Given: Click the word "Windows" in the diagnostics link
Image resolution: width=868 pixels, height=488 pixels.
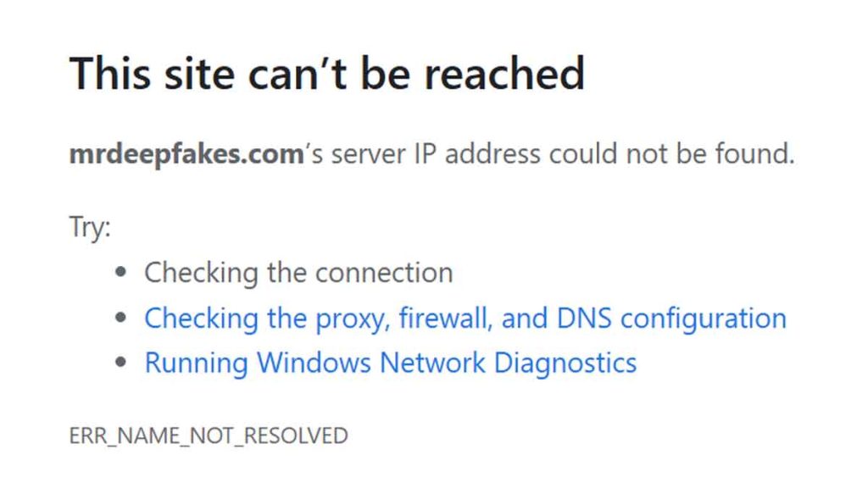Looking at the screenshot, I should tap(314, 363).
